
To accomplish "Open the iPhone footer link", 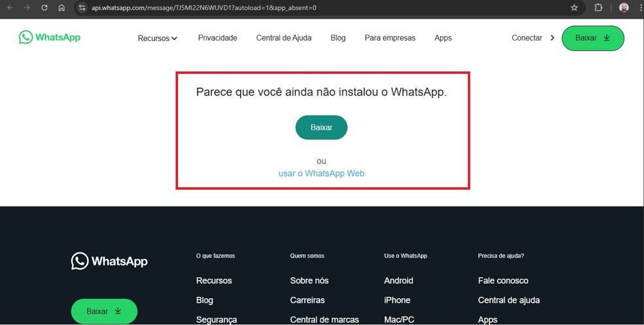I will tap(397, 300).
